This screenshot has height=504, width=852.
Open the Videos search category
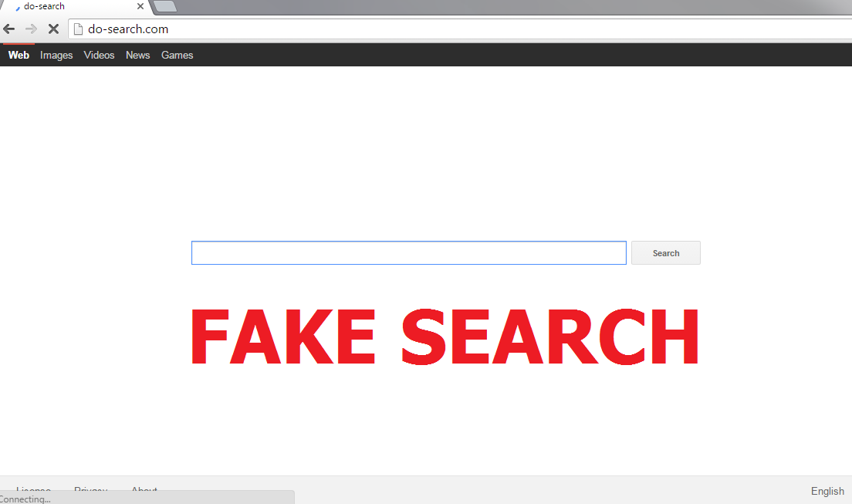(x=99, y=55)
